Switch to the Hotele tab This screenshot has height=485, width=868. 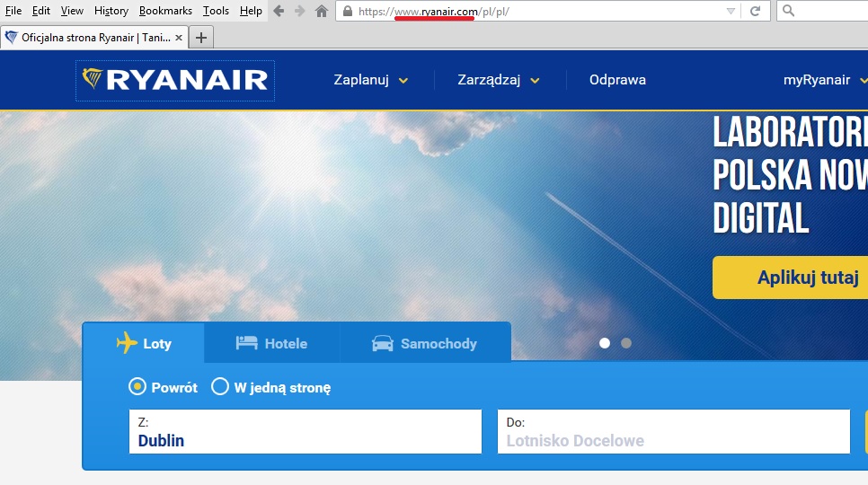pyautogui.click(x=271, y=343)
